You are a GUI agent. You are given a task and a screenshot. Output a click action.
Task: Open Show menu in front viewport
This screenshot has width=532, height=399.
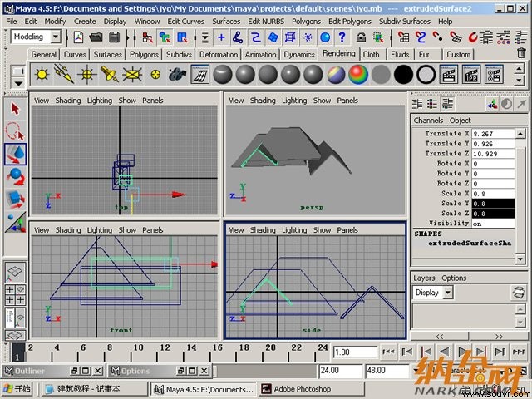(127, 230)
